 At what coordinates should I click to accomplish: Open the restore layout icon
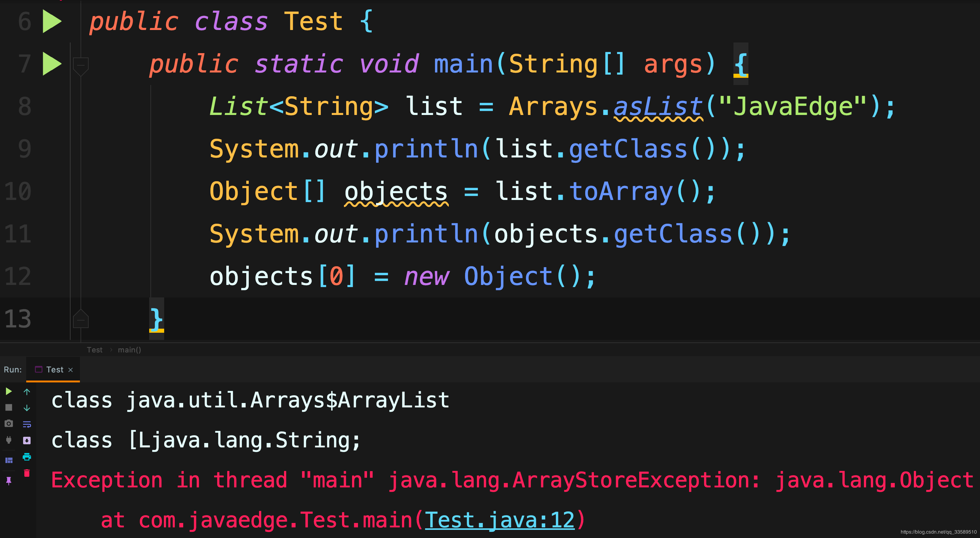8,460
